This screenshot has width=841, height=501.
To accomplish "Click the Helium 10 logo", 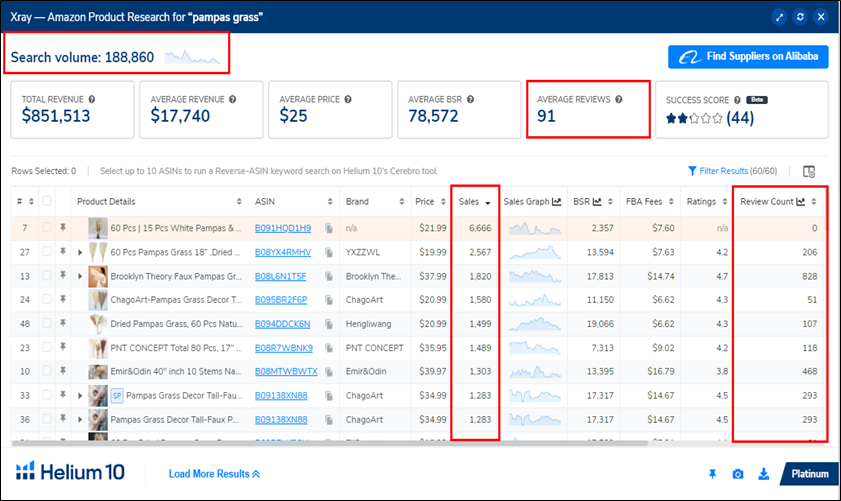I will (x=70, y=472).
